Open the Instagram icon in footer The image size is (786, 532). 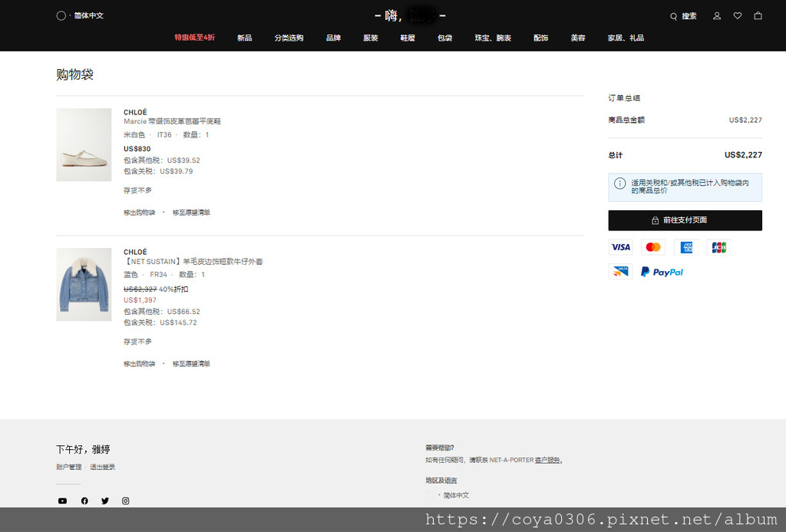pyautogui.click(x=125, y=501)
